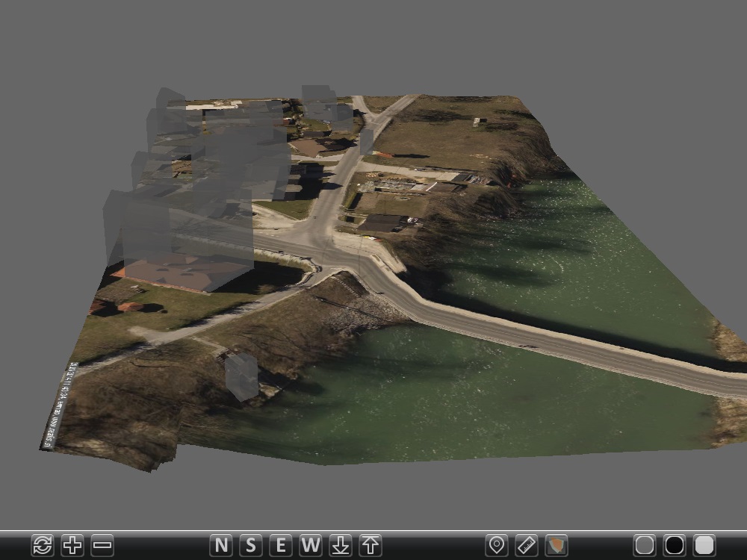
Task: Select the small gray block beside the upper road
Action: (366, 140)
